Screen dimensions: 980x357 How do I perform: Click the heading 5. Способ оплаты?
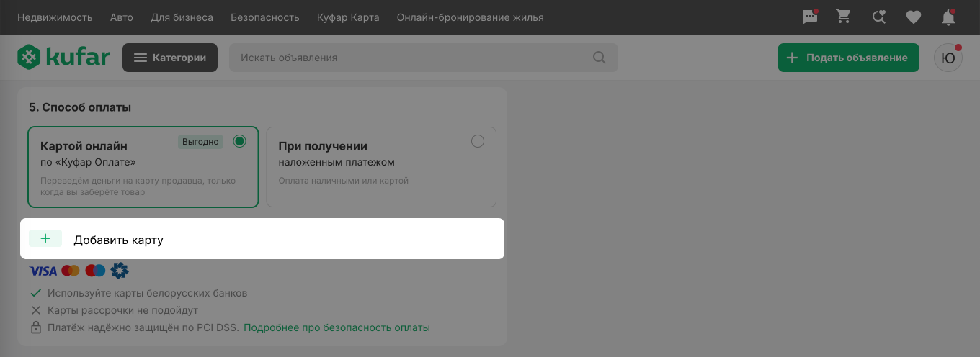pos(80,107)
